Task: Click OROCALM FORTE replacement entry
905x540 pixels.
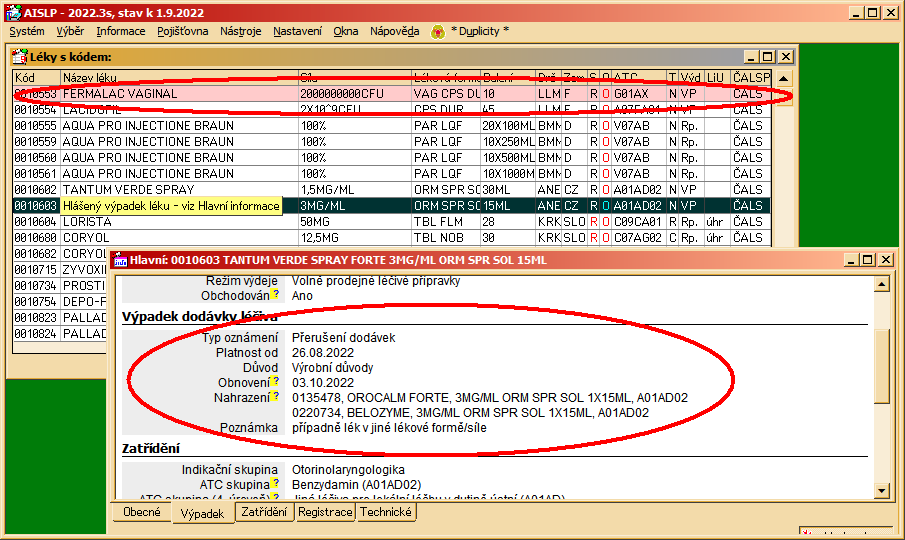Action: coord(489,398)
